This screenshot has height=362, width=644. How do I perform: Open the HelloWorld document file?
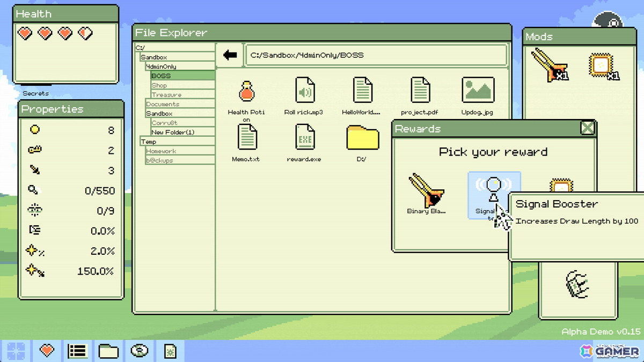tap(362, 90)
